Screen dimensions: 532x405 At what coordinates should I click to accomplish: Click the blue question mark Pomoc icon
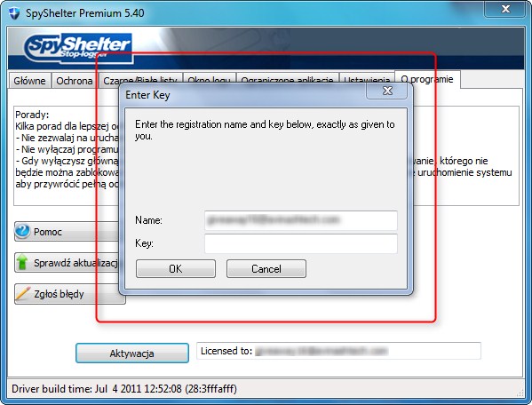[23, 231]
